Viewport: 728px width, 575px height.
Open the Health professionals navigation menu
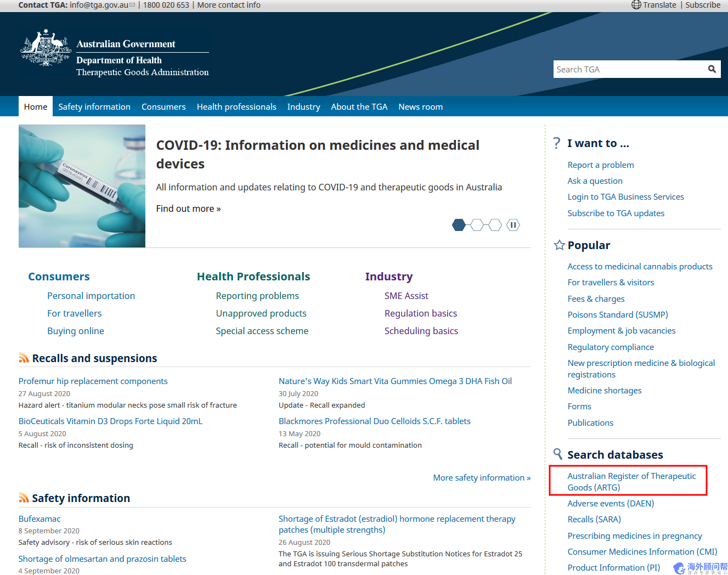[x=236, y=106]
